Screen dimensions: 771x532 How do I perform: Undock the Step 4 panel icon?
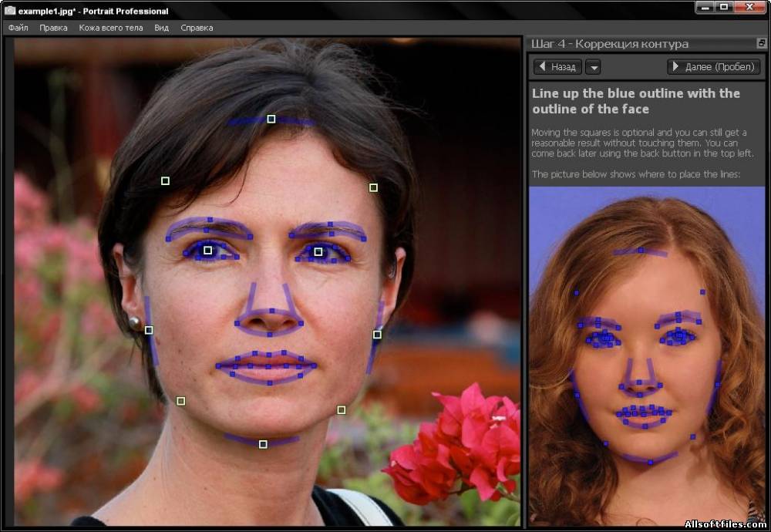761,43
